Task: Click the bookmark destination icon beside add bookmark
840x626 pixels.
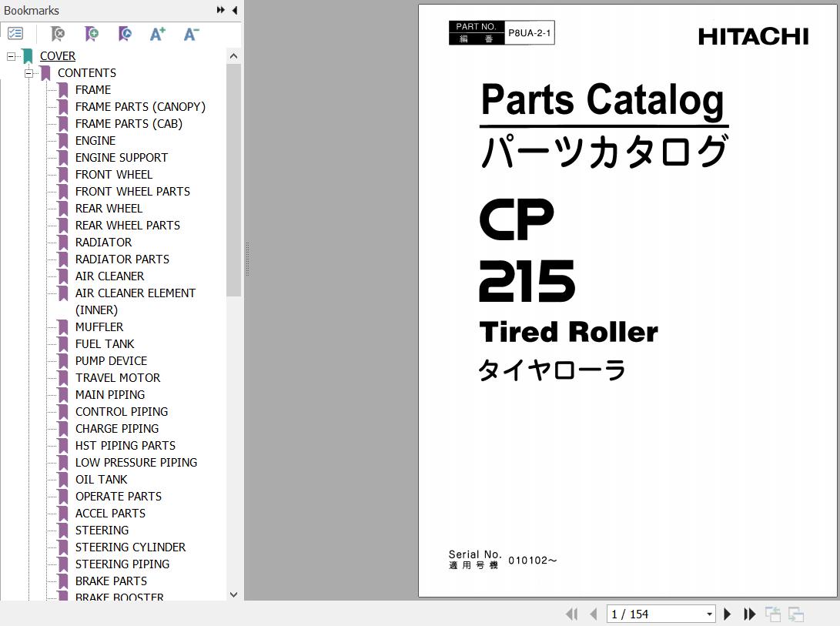Action: click(x=125, y=34)
